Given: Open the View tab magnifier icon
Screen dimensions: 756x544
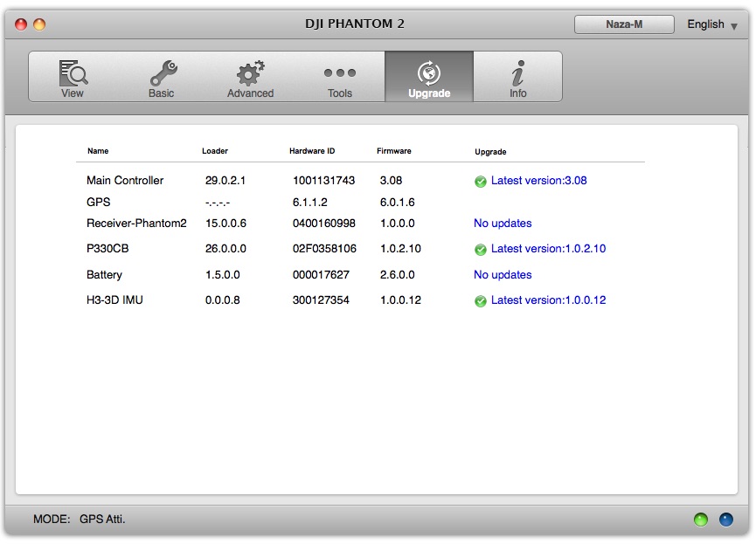Looking at the screenshot, I should pyautogui.click(x=73, y=72).
